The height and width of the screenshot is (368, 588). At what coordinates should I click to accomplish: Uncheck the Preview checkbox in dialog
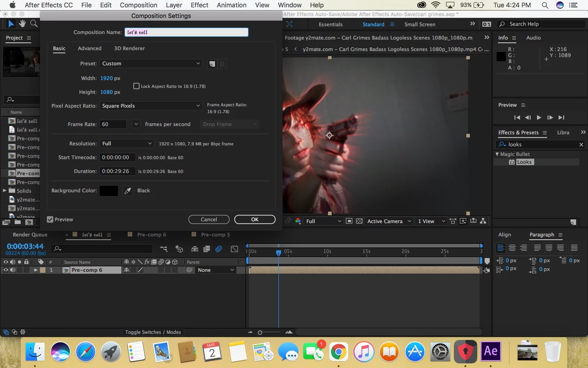50,219
